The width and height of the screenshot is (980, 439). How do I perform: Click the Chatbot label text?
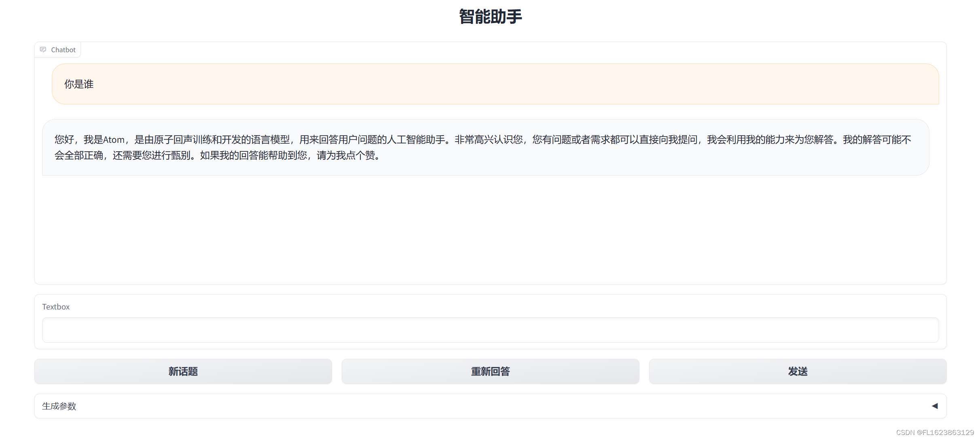coord(63,50)
